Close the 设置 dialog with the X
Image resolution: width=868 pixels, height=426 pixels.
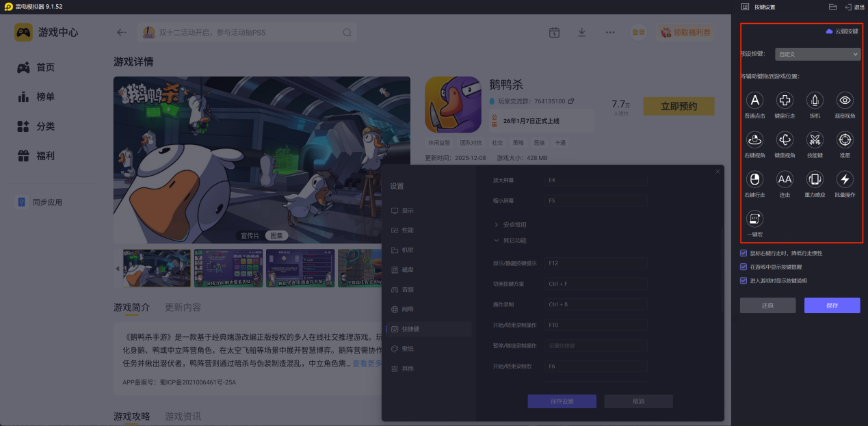click(717, 172)
